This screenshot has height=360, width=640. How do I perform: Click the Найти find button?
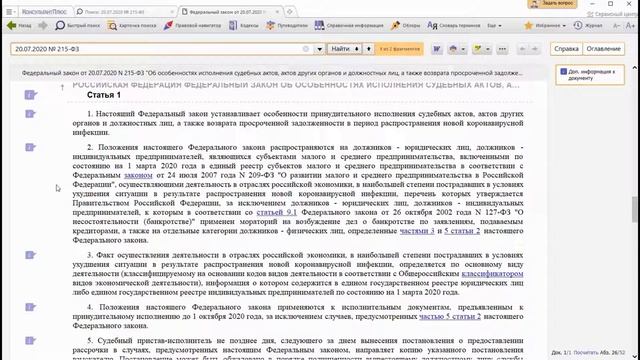click(x=344, y=49)
